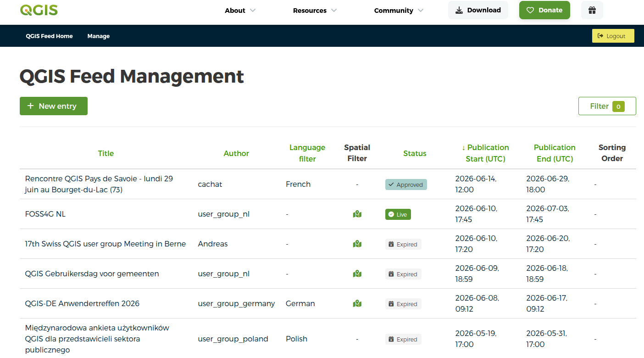Open the Filter panel
Image resolution: width=644 pixels, height=358 pixels.
[x=607, y=106]
